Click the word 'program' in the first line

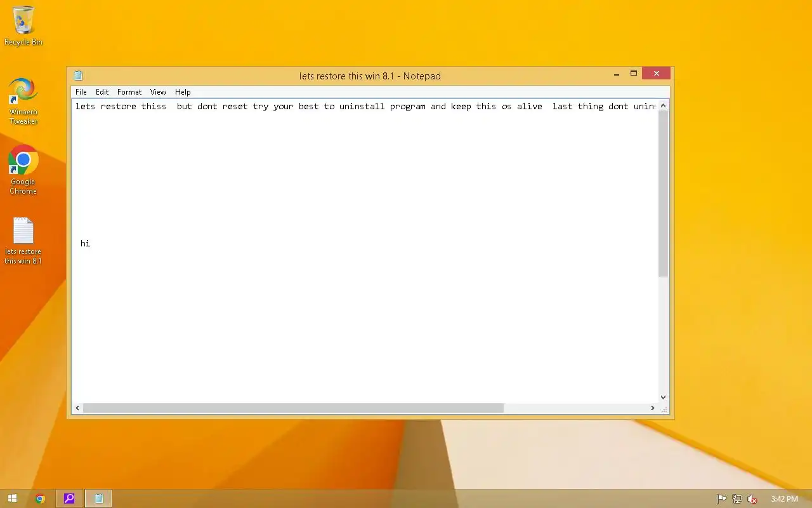(407, 107)
